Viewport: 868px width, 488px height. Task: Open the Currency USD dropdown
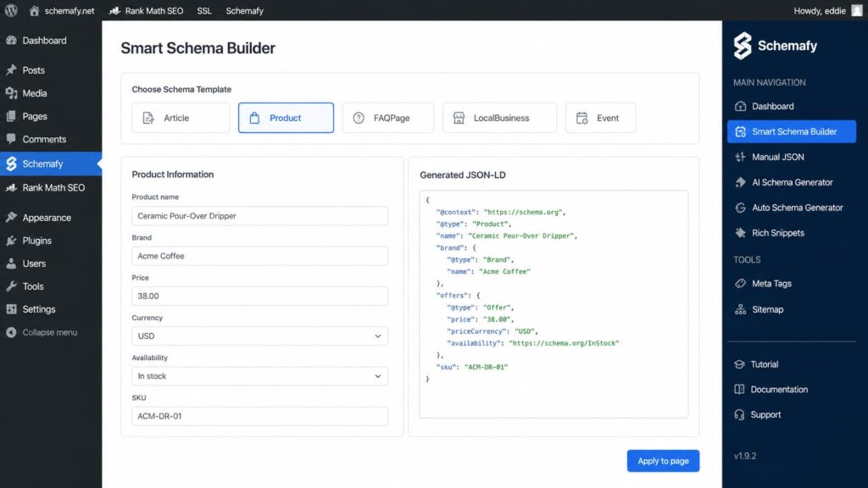tap(259, 335)
